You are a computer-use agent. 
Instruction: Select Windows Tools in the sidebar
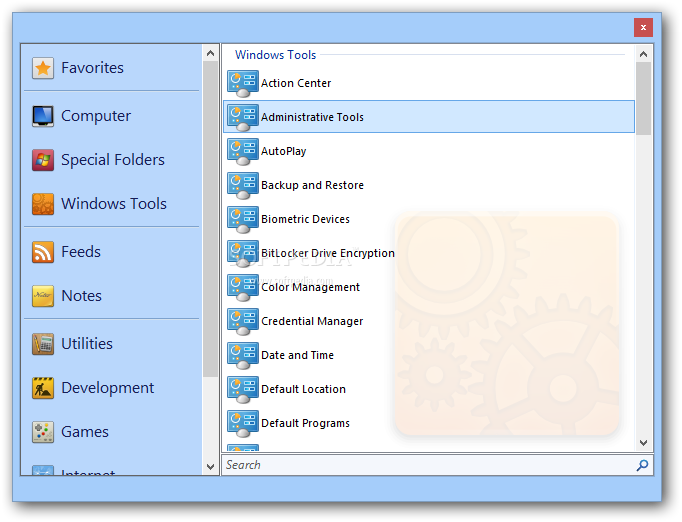[x=114, y=204]
